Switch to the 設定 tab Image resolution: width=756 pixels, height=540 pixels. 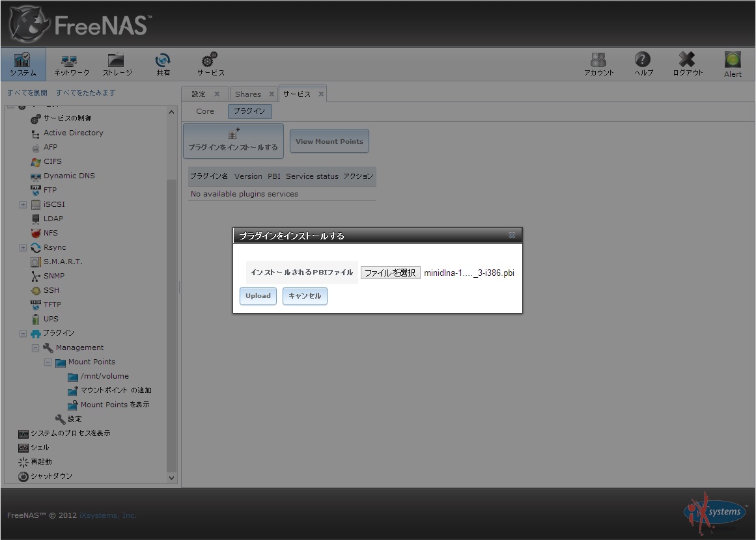pos(198,94)
